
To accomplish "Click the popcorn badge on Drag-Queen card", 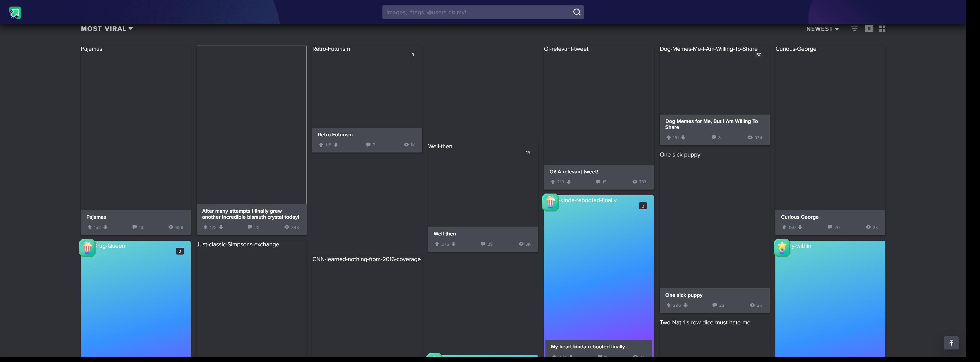I will pos(87,248).
